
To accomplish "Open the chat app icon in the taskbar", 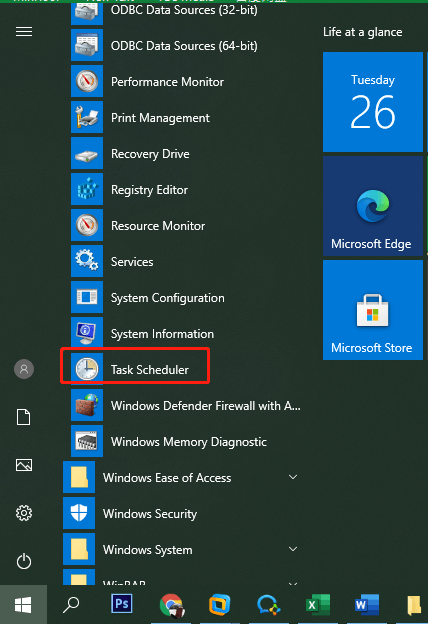I will coord(269,605).
